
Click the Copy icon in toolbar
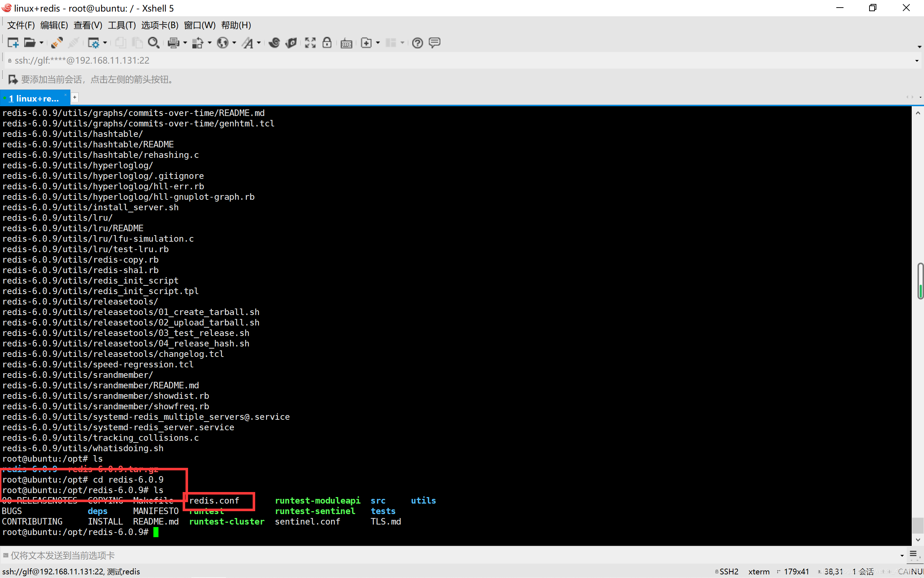(121, 42)
